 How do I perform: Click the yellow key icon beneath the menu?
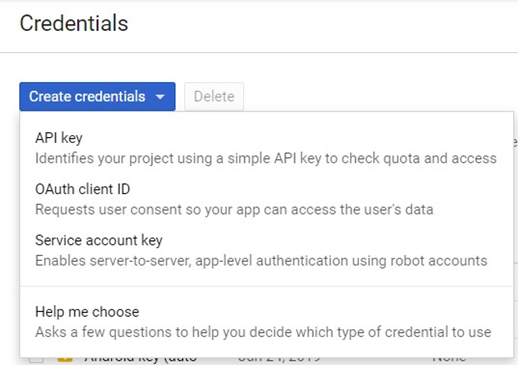pos(65,359)
